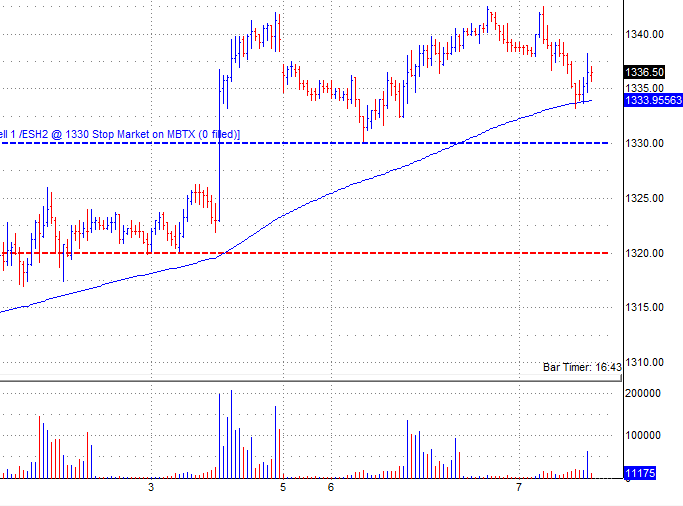Click the 1310.00 price axis label
The width and height of the screenshot is (683, 506).
[x=644, y=362]
